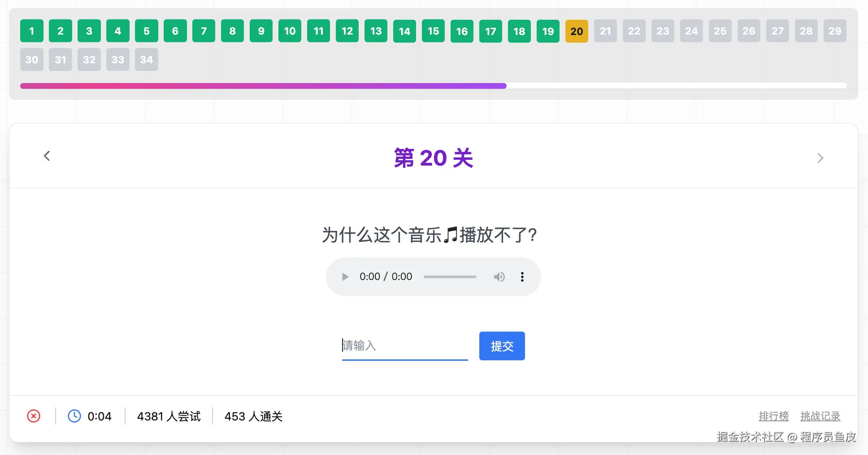Jump to completed level 19
Screen dimensions: 868x455
click(548, 31)
